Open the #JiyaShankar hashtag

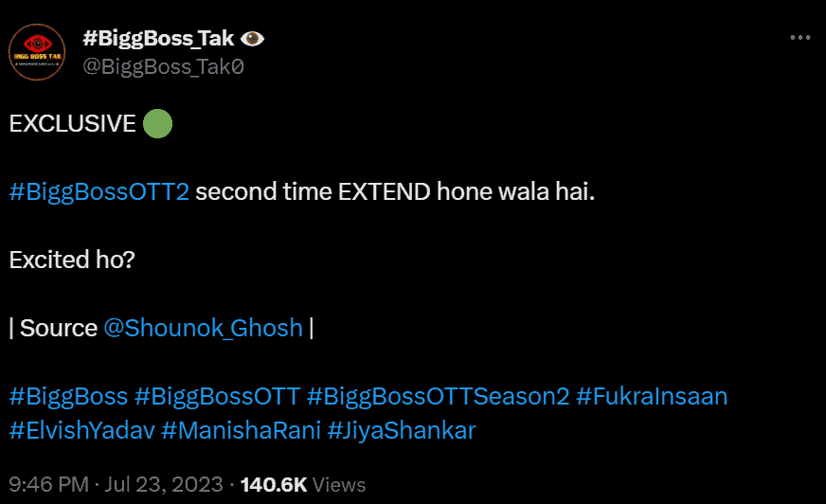click(402, 430)
